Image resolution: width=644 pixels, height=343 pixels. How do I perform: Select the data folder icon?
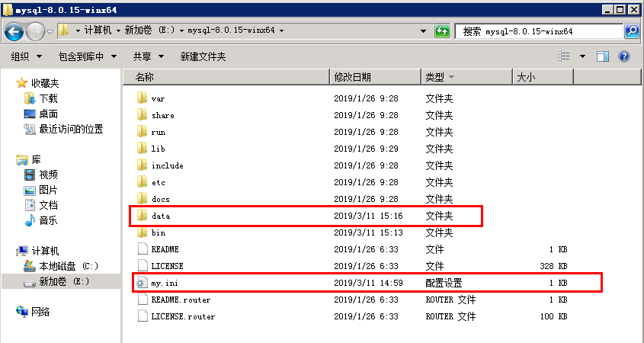coord(142,215)
